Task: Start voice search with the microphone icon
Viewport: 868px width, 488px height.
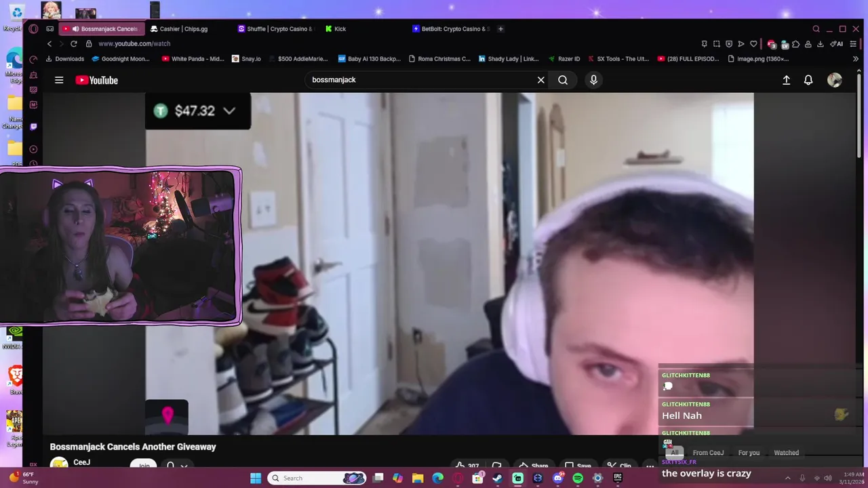Action: pyautogui.click(x=593, y=80)
